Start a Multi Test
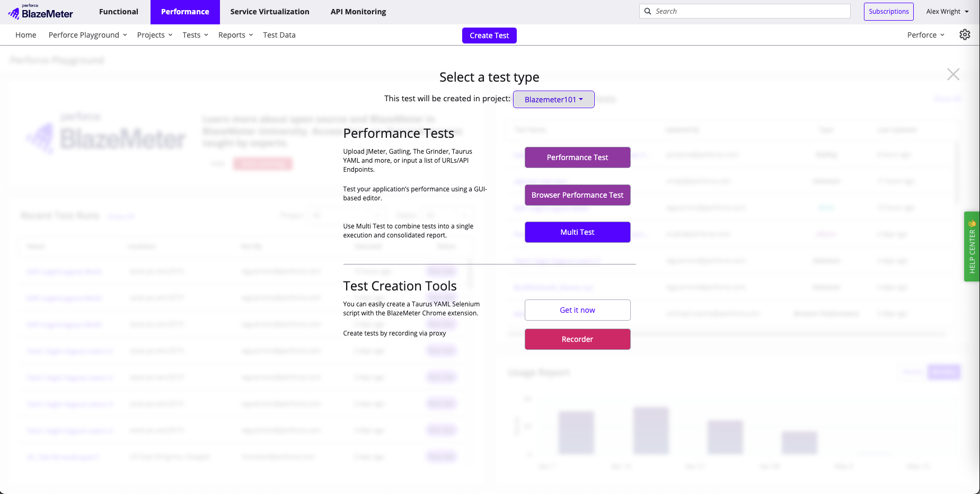Image resolution: width=980 pixels, height=494 pixels. (x=577, y=232)
